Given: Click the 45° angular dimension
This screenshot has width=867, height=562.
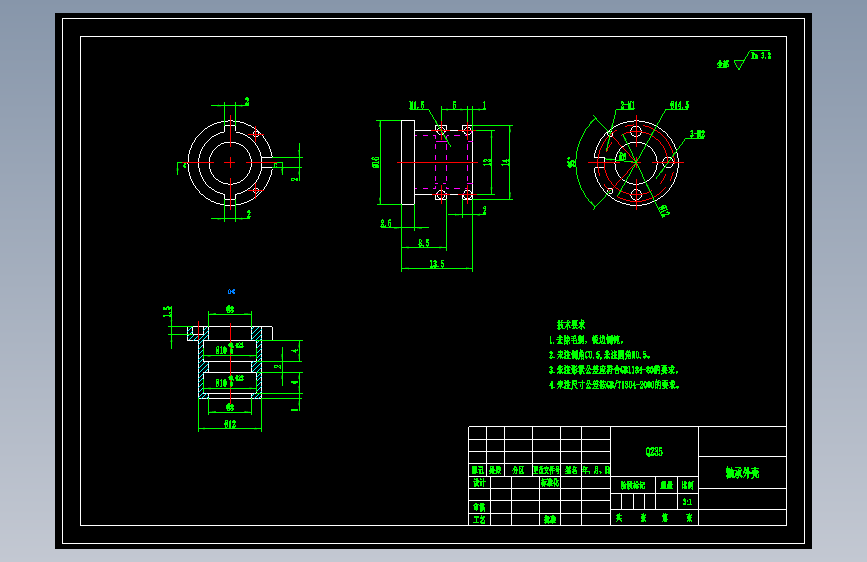Looking at the screenshot, I should point(571,162).
